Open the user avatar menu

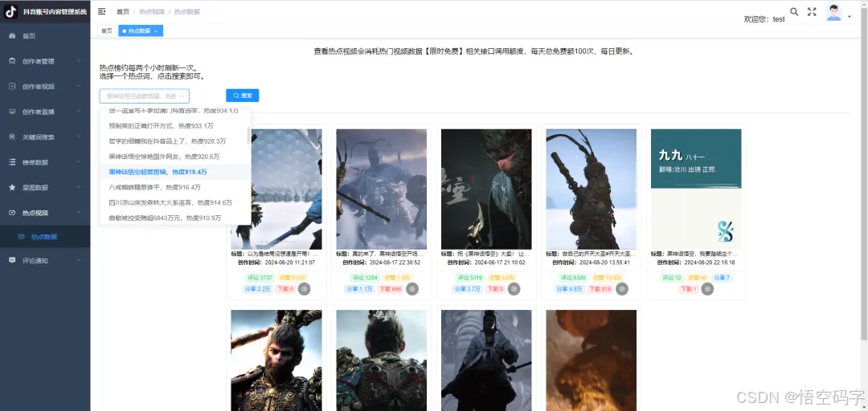(833, 12)
